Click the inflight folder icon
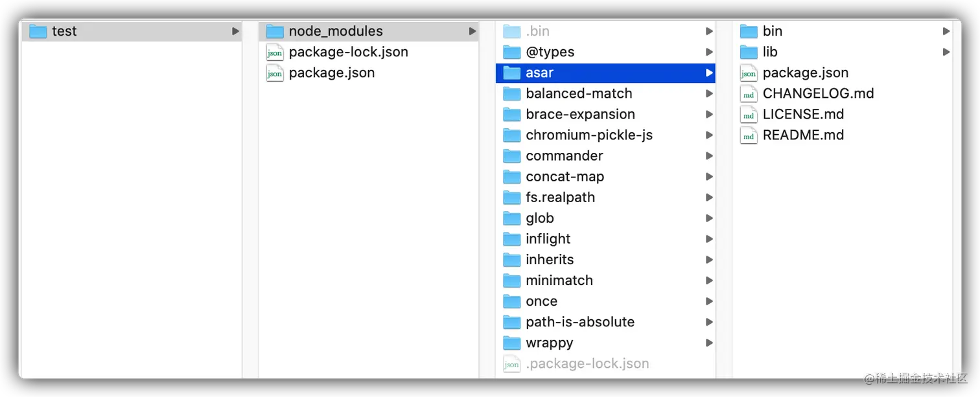 512,238
